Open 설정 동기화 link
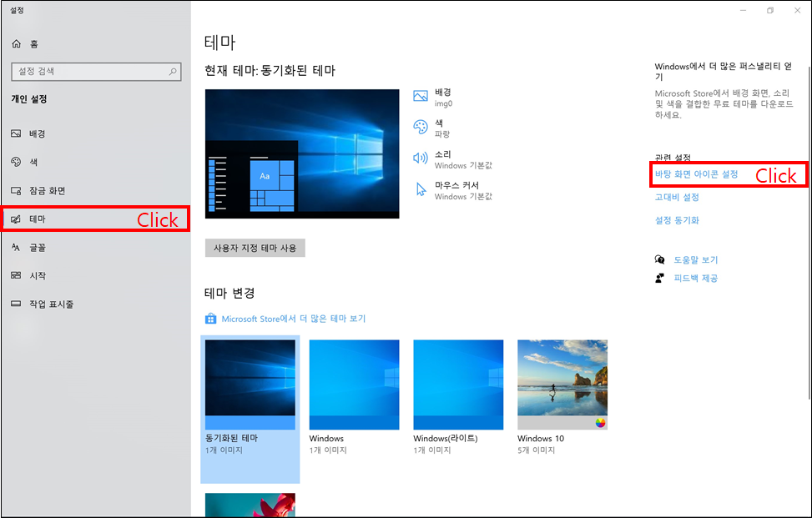The width and height of the screenshot is (812, 518). (x=677, y=220)
